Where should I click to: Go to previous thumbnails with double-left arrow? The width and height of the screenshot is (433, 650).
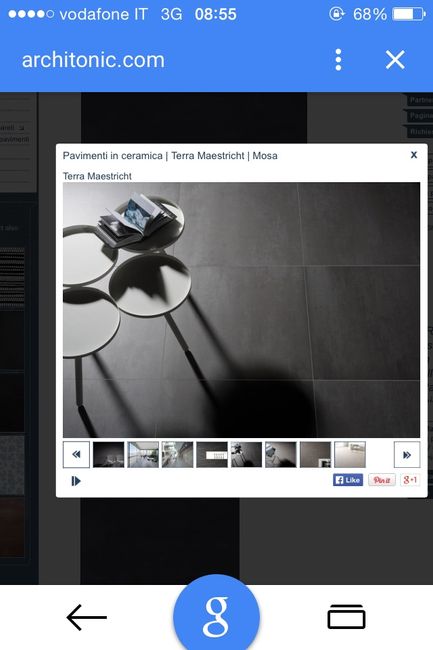76,454
